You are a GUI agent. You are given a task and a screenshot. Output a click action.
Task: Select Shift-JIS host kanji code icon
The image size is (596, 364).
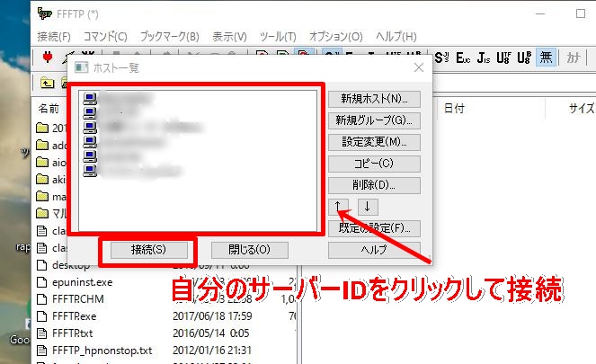coord(441,58)
